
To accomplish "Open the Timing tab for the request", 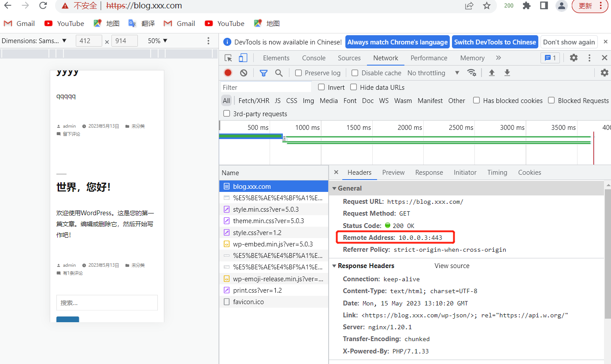I will coord(497,173).
